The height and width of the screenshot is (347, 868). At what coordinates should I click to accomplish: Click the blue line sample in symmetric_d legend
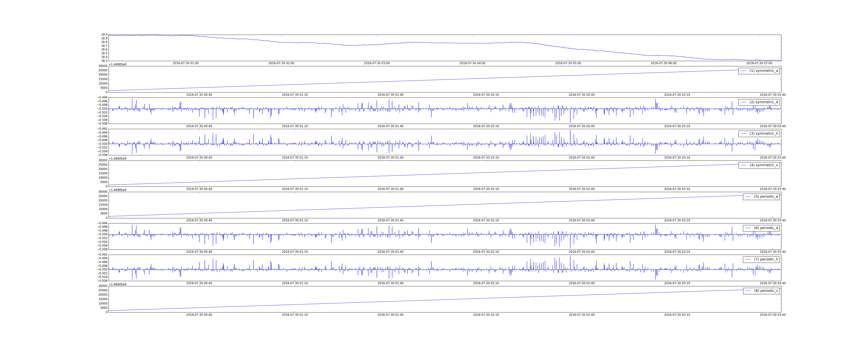pyautogui.click(x=743, y=102)
